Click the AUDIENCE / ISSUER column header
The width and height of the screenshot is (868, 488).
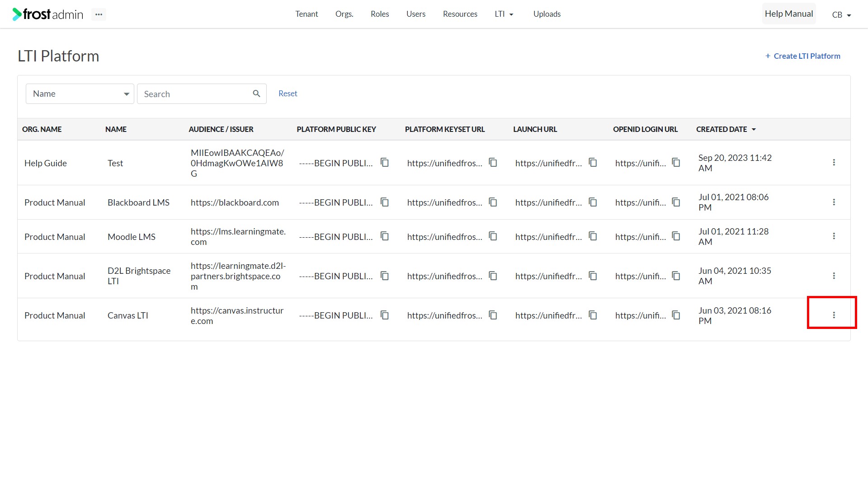pyautogui.click(x=221, y=129)
